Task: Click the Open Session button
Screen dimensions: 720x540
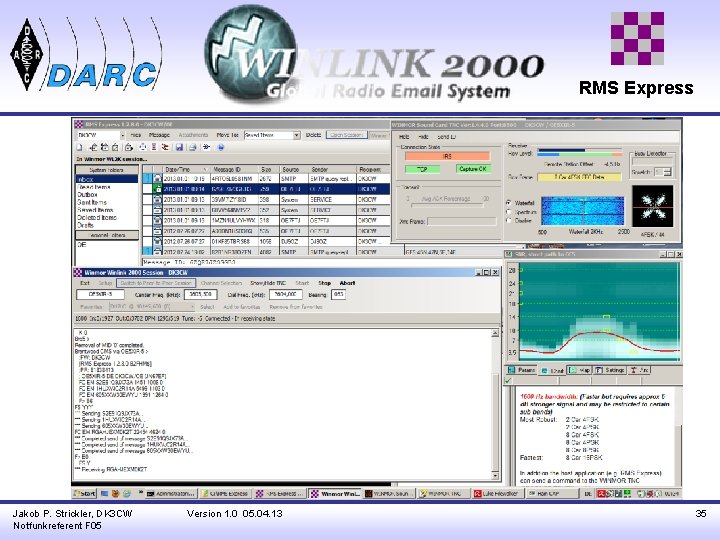Action: tap(347, 135)
